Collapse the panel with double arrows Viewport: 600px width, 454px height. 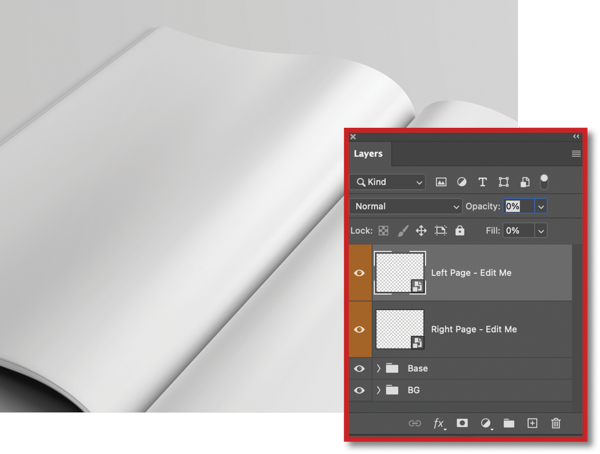pos(576,137)
